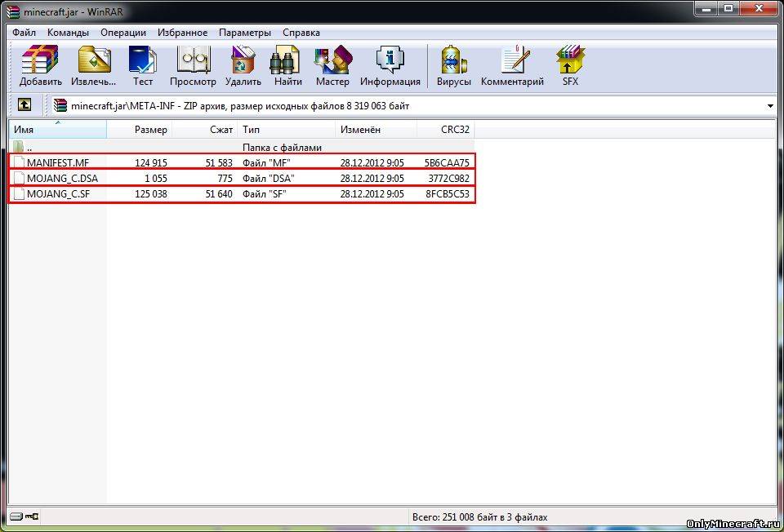This screenshot has height=532, width=784.
Task: Run the Вирусы virus scan tool
Action: tap(453, 65)
